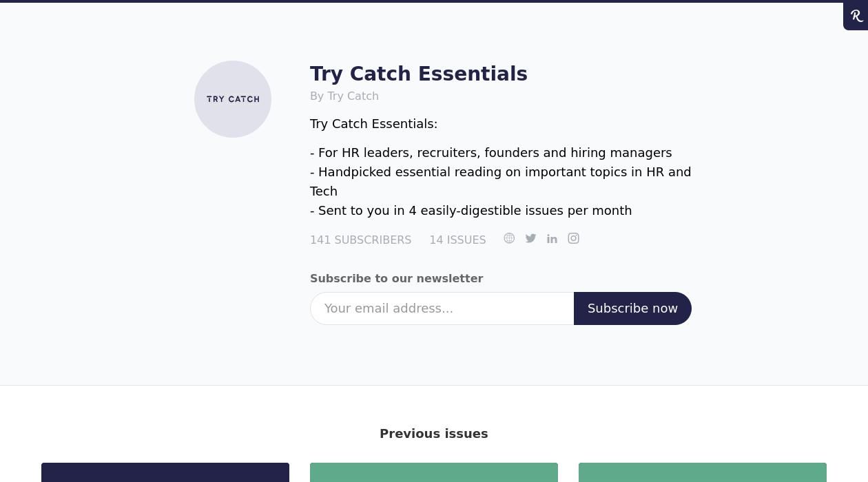Image resolution: width=868 pixels, height=482 pixels.
Task: Click the 14 Issues count
Action: [x=457, y=240]
